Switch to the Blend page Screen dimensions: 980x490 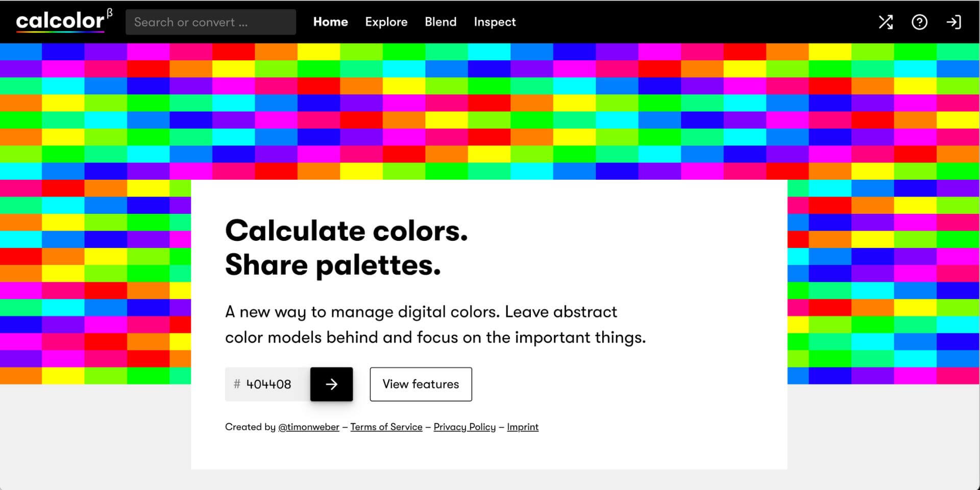pos(440,22)
